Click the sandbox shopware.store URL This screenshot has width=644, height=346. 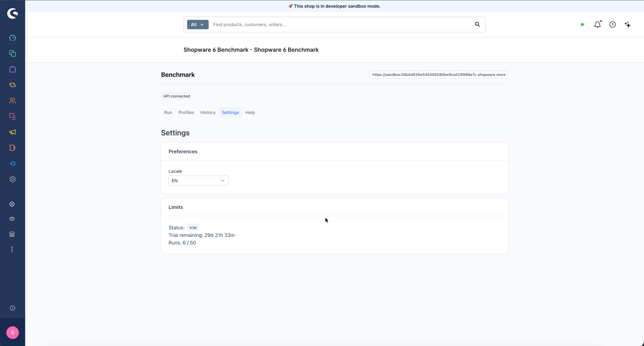click(x=439, y=75)
